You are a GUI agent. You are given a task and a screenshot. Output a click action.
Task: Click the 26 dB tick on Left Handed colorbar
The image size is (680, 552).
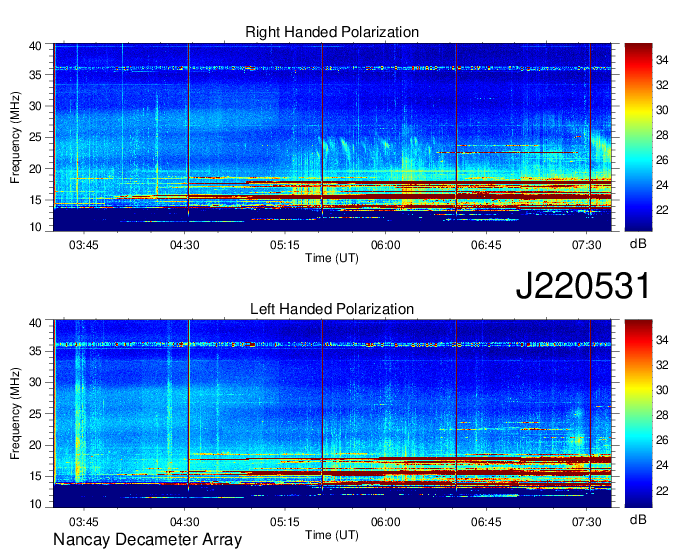point(662,440)
